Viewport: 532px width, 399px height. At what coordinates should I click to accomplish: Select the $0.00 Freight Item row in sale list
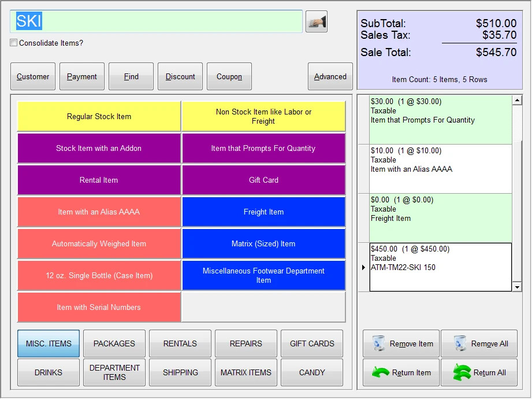point(440,218)
